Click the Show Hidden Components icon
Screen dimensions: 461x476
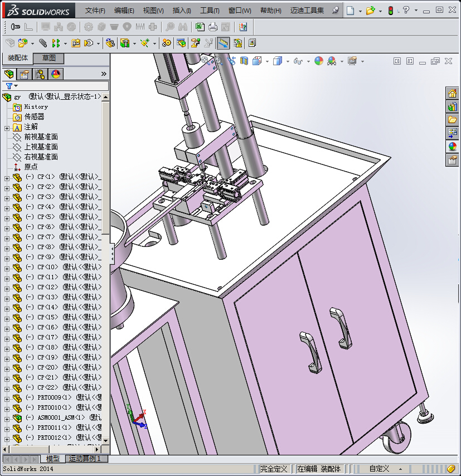[x=110, y=43]
